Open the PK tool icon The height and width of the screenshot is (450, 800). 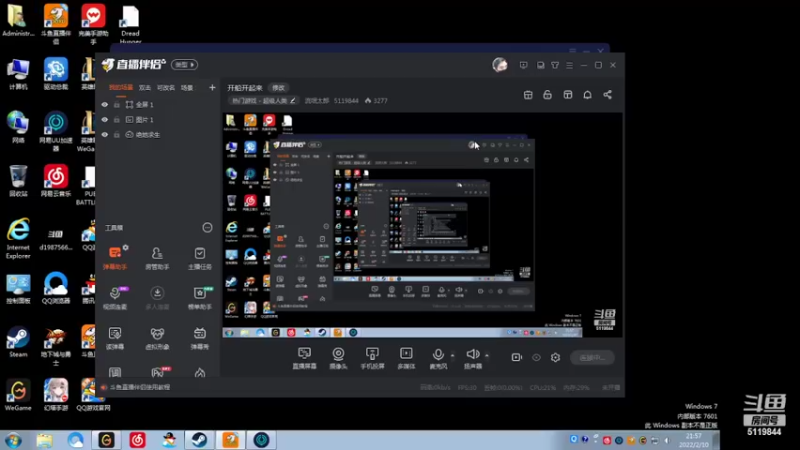click(x=158, y=372)
